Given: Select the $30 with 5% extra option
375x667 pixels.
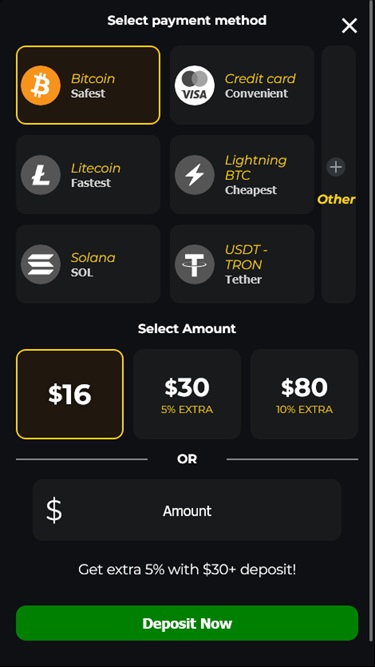Looking at the screenshot, I should pos(187,394).
